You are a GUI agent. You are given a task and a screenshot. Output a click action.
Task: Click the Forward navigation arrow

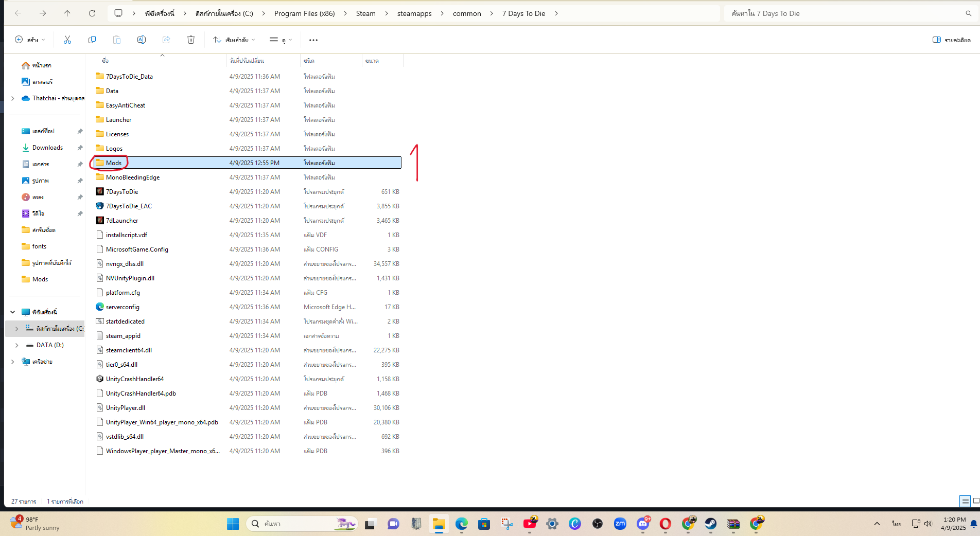coord(43,13)
